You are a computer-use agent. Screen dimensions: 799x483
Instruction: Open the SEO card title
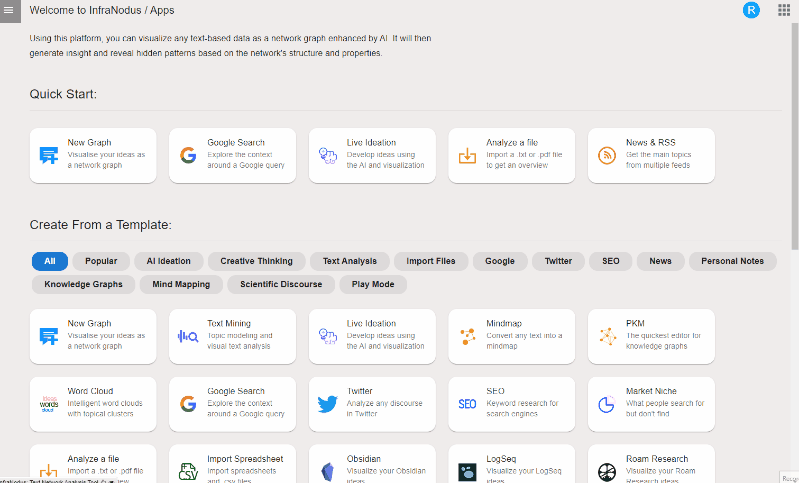(495, 391)
